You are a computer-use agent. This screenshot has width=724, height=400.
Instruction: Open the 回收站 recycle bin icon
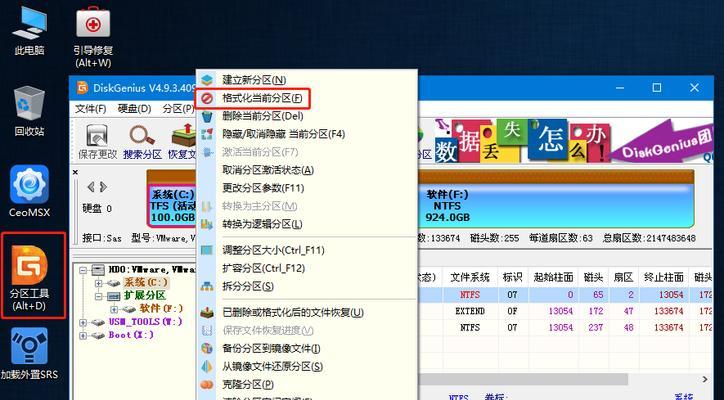[x=29, y=111]
